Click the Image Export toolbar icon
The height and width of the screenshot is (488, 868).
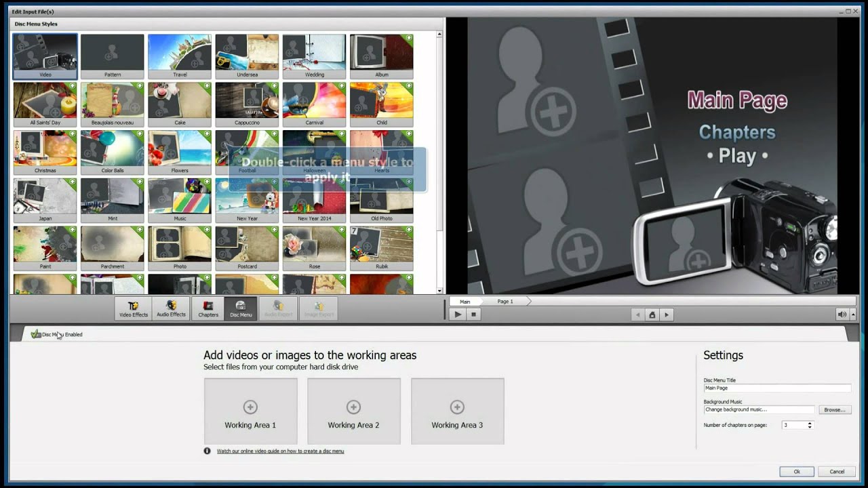(319, 308)
